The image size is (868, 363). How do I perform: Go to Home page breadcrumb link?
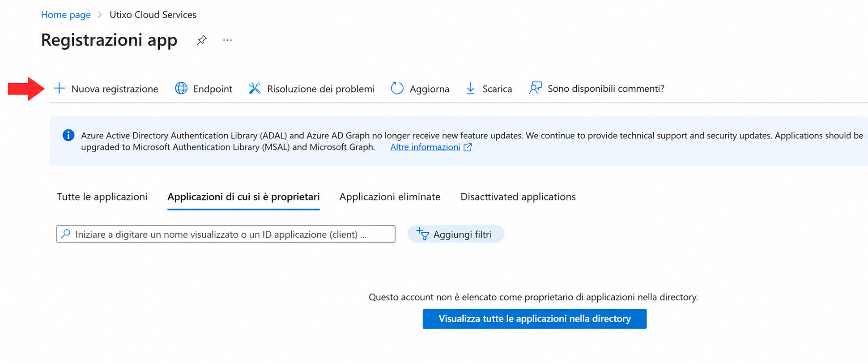coord(66,15)
